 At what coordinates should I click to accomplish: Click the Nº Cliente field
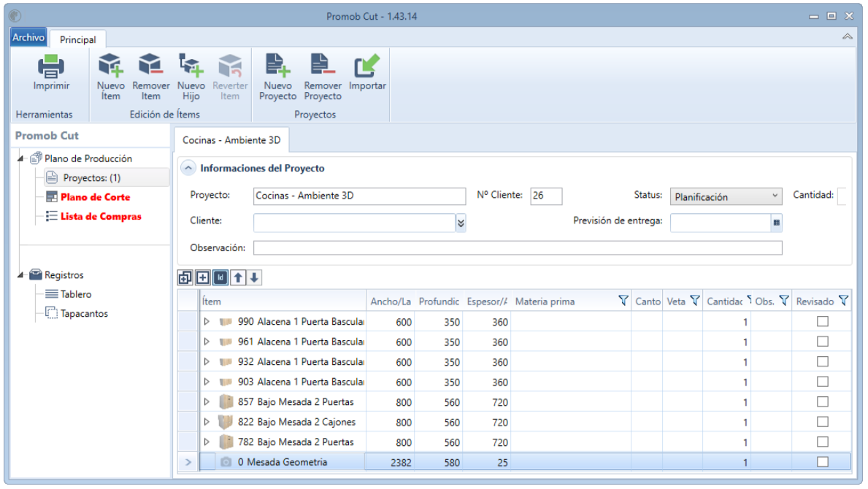546,196
